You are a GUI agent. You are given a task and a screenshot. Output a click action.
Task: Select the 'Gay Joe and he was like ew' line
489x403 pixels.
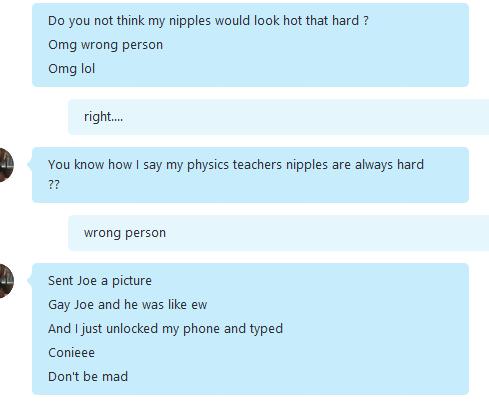pos(128,305)
